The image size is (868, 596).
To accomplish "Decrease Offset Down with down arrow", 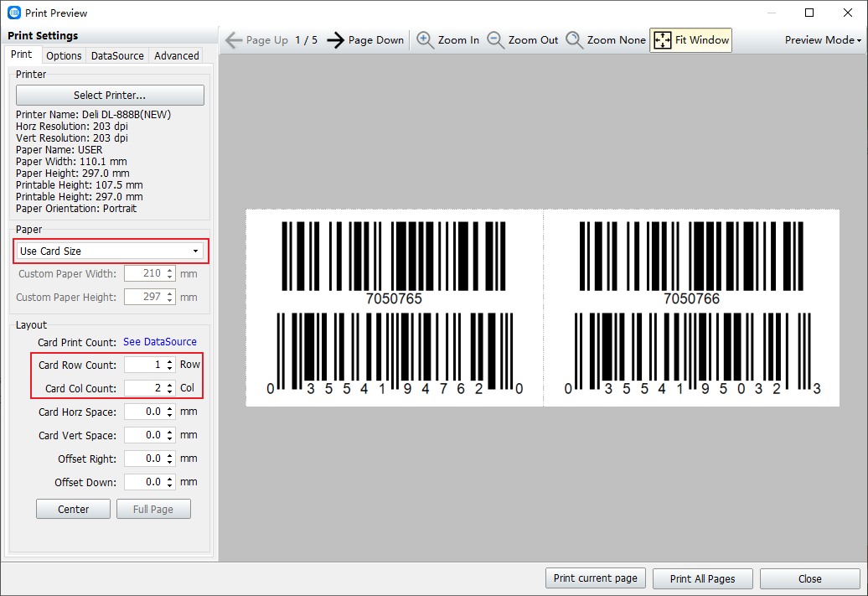I will click(170, 486).
